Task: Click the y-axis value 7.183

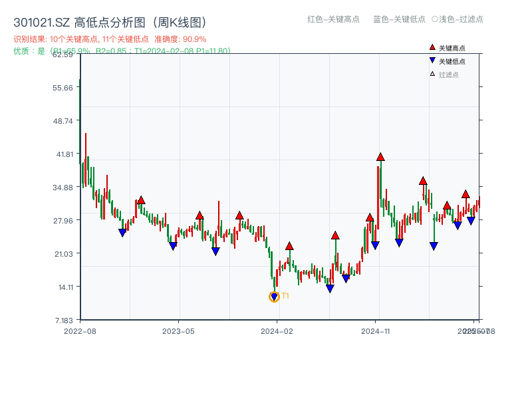Action: tap(64, 321)
